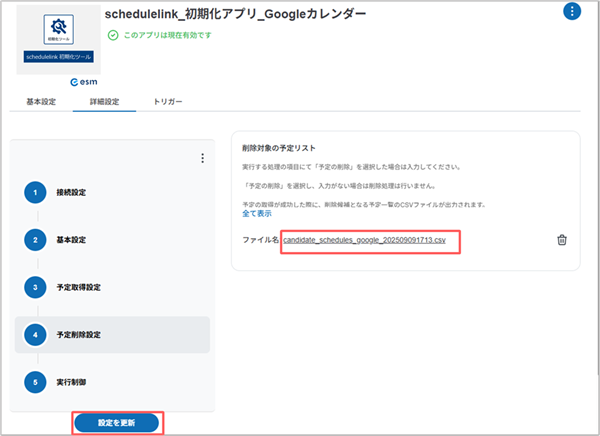Select the step 1 circle for 接続設定

tap(36, 191)
